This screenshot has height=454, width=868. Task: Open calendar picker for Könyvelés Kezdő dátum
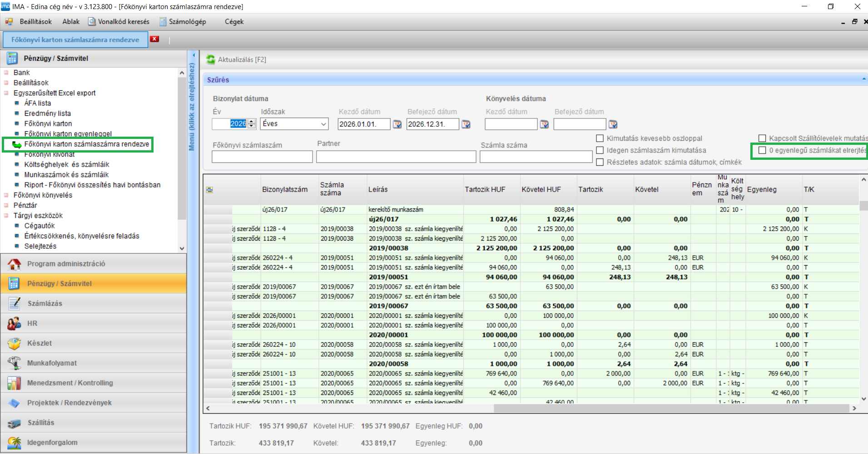544,124
